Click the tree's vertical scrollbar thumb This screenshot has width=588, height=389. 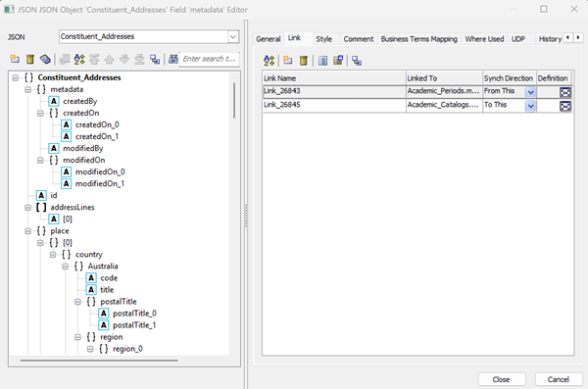(234, 100)
